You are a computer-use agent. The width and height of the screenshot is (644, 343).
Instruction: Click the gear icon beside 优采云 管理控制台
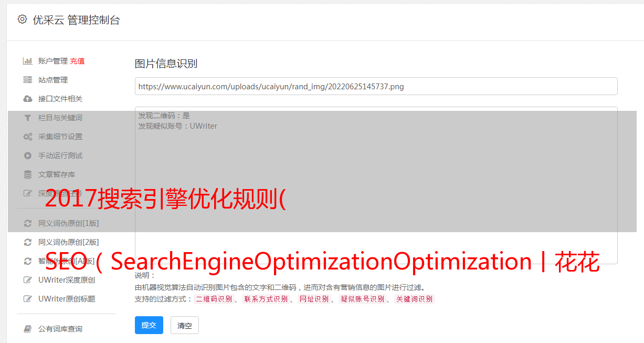click(x=22, y=19)
